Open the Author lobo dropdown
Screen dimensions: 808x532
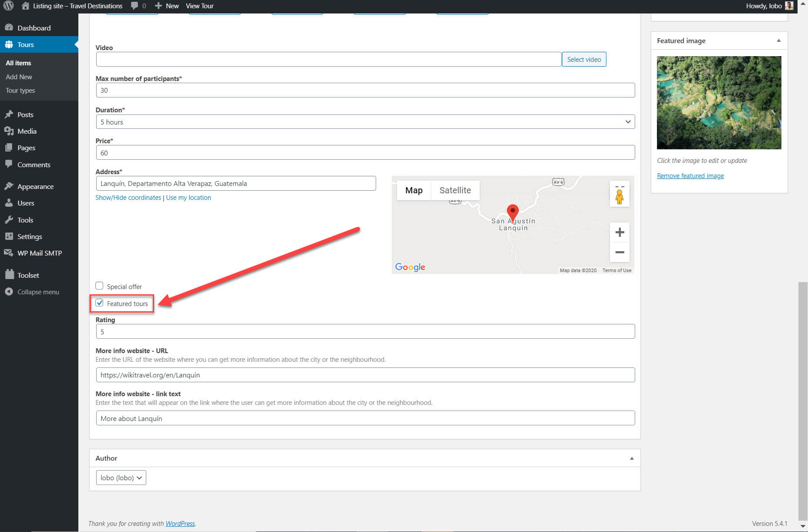(x=121, y=478)
